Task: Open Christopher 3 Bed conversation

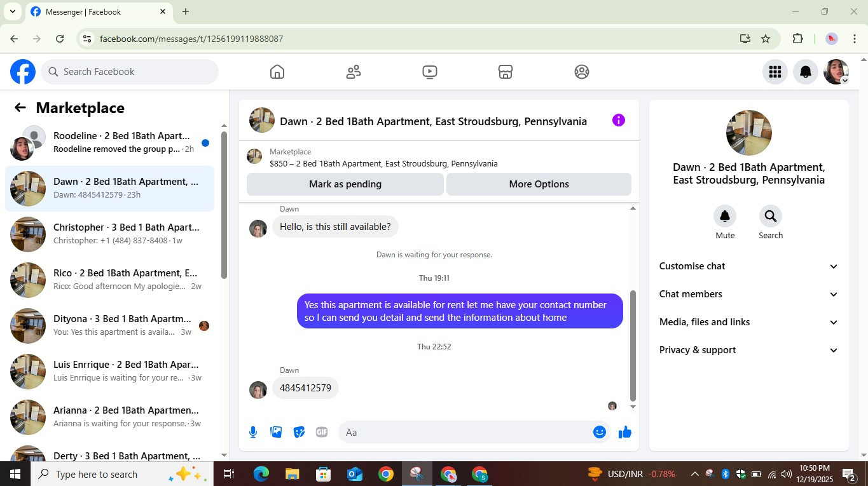Action: pos(110,234)
